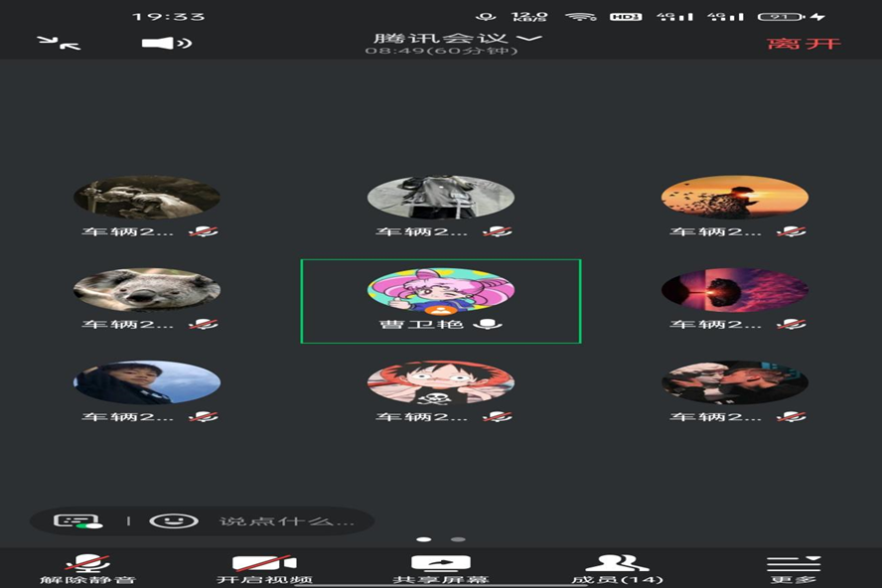Minimize meeting window with shrink arrows icon
Viewport: 882px width, 588px height.
click(x=59, y=43)
